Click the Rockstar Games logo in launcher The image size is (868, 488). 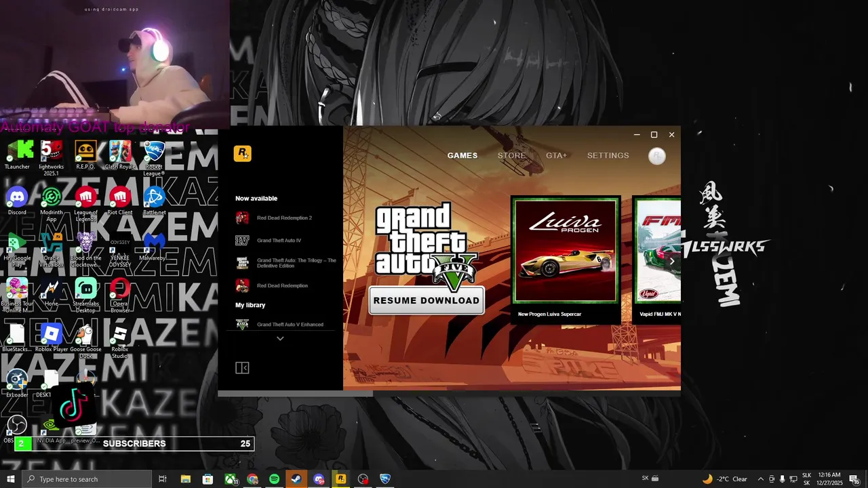[x=242, y=154]
